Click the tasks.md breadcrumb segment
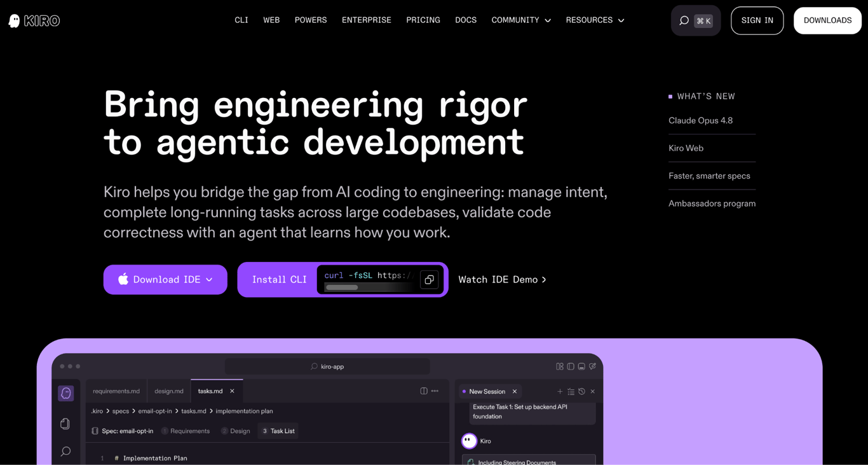The image size is (868, 465). click(x=194, y=412)
